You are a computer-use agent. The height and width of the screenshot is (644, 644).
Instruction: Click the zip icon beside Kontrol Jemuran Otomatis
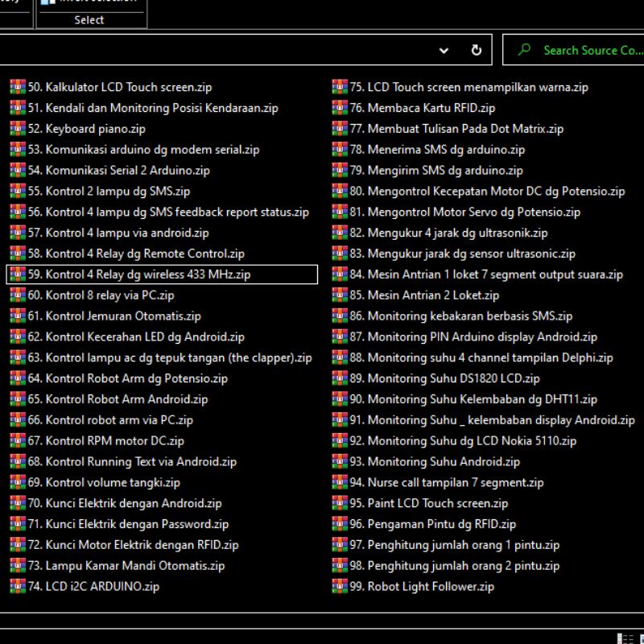pyautogui.click(x=18, y=316)
